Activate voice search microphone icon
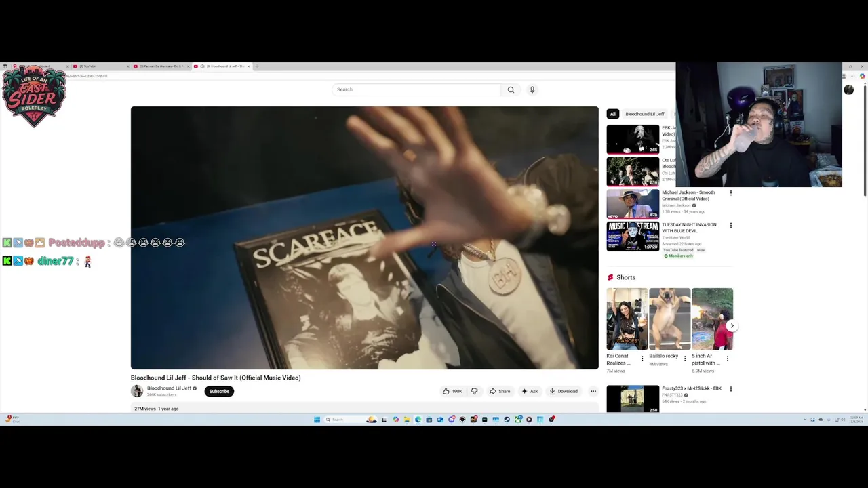This screenshot has width=868, height=488. pyautogui.click(x=532, y=89)
